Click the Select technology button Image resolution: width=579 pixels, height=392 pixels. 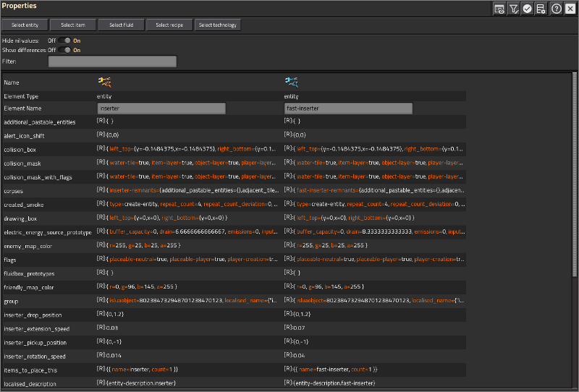click(x=217, y=25)
